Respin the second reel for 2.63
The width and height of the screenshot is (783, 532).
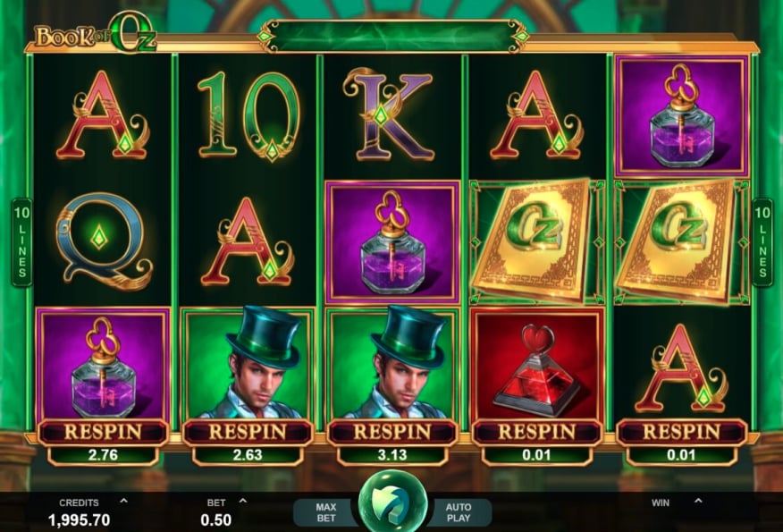coord(248,432)
